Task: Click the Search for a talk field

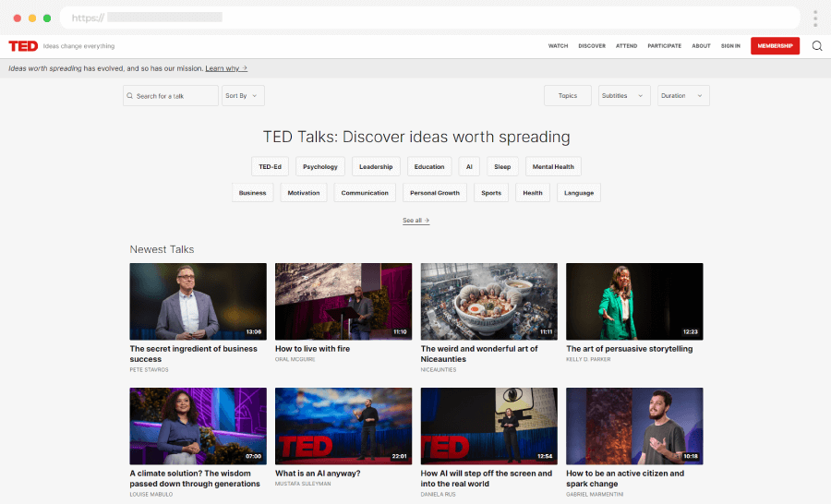Action: (171, 96)
